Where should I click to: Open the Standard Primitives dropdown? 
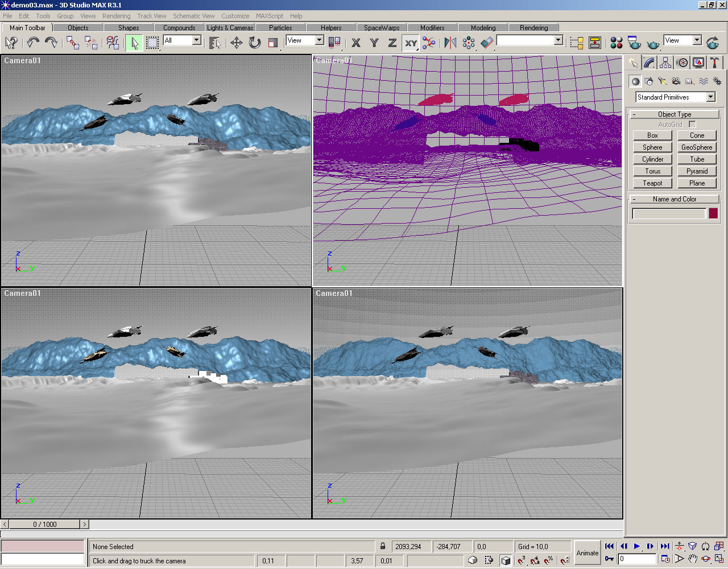click(x=710, y=97)
